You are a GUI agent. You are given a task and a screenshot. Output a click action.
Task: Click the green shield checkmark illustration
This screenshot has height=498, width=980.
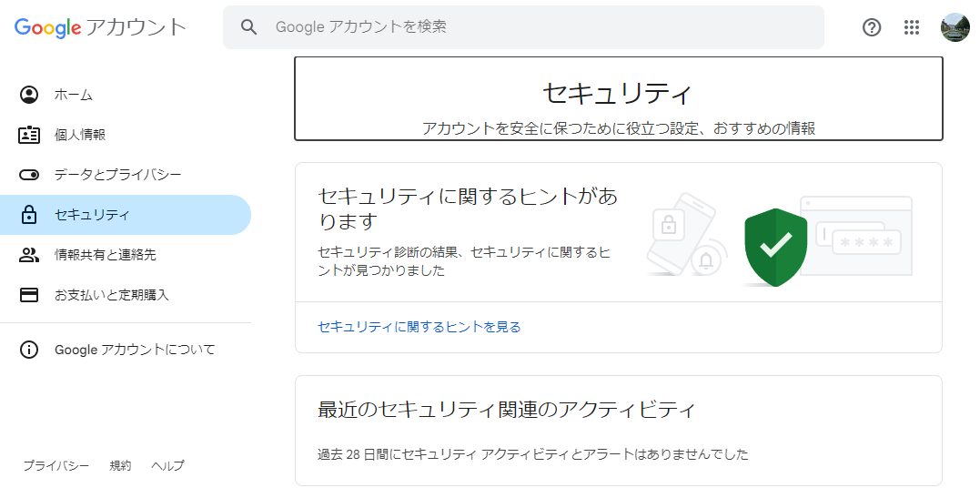point(775,247)
